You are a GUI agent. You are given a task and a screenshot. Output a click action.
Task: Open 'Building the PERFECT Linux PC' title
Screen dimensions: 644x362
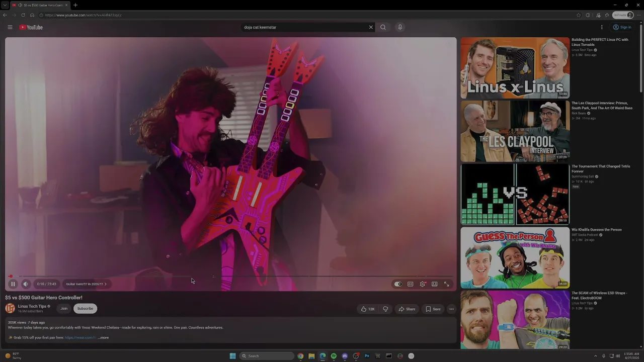click(600, 42)
